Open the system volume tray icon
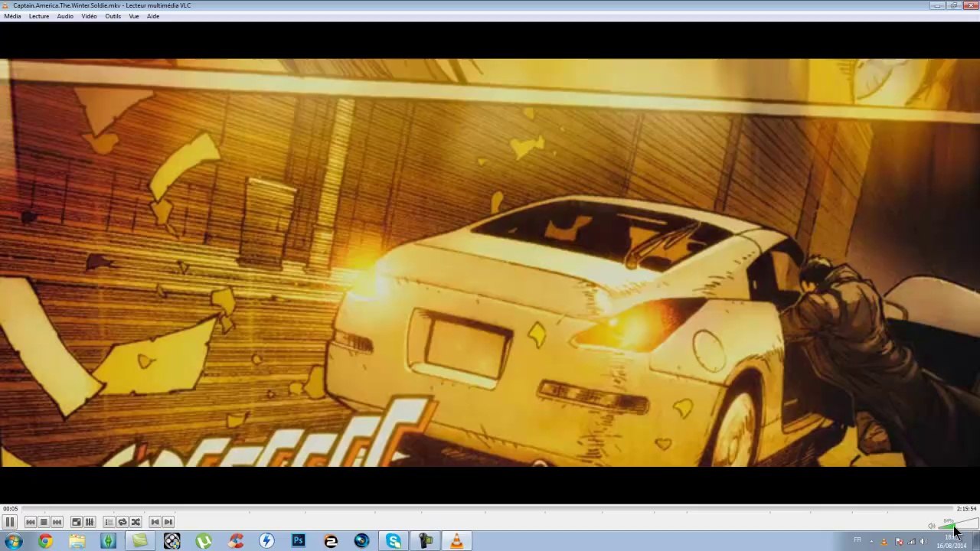 point(923,542)
